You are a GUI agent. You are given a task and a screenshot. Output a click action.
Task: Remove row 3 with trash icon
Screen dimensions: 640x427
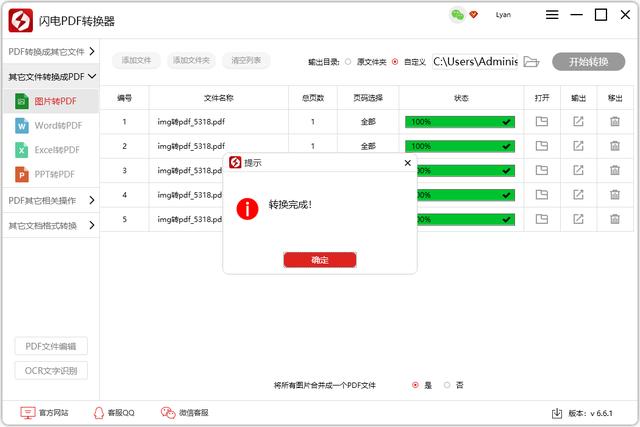(615, 170)
